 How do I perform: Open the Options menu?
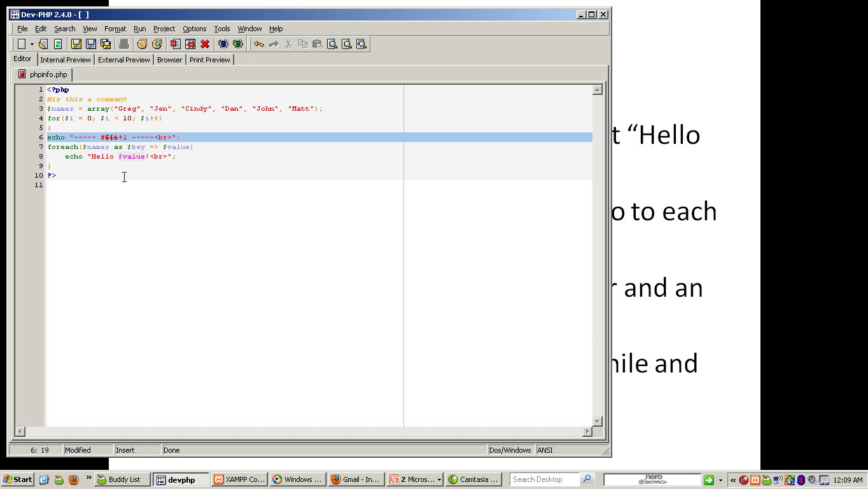pos(195,29)
